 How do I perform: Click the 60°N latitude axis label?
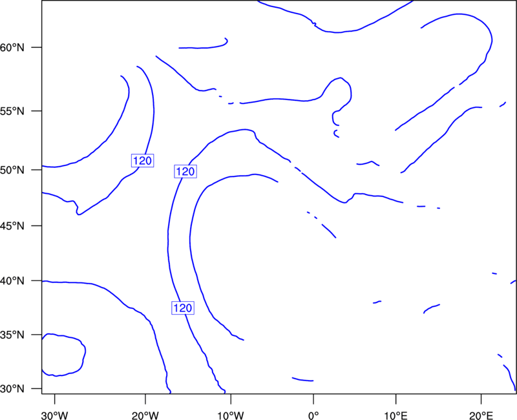[x=12, y=47]
